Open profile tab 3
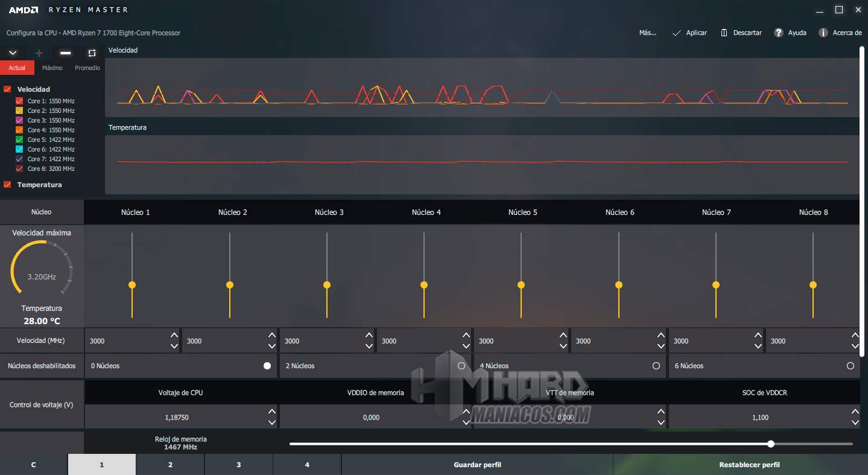Viewport: 868px width, 475px height. point(239,465)
